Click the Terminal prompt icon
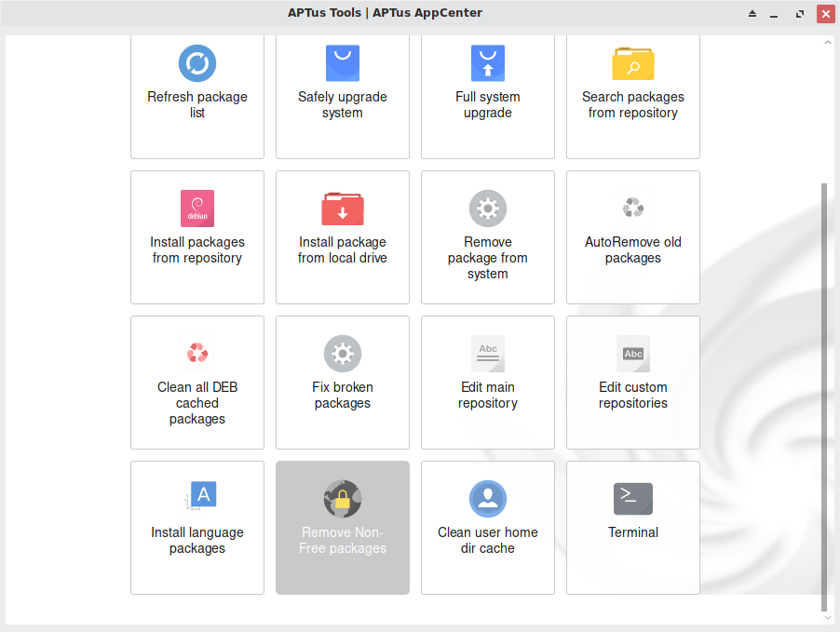 coord(632,499)
